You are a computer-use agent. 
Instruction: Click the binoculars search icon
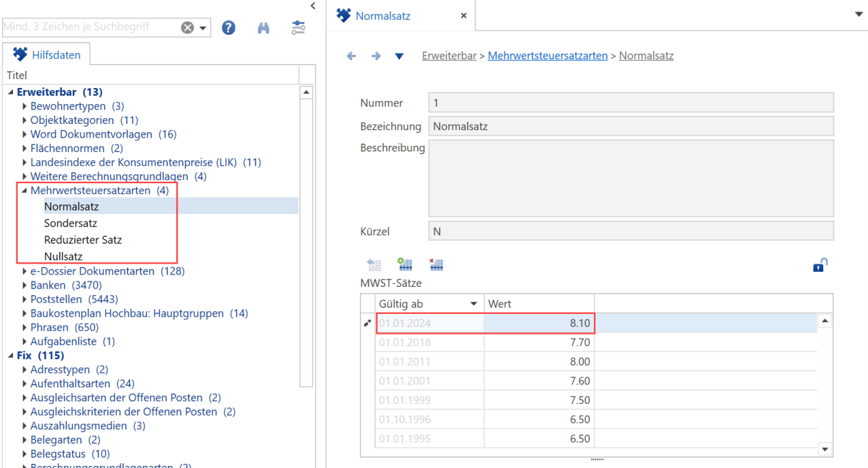click(x=264, y=28)
